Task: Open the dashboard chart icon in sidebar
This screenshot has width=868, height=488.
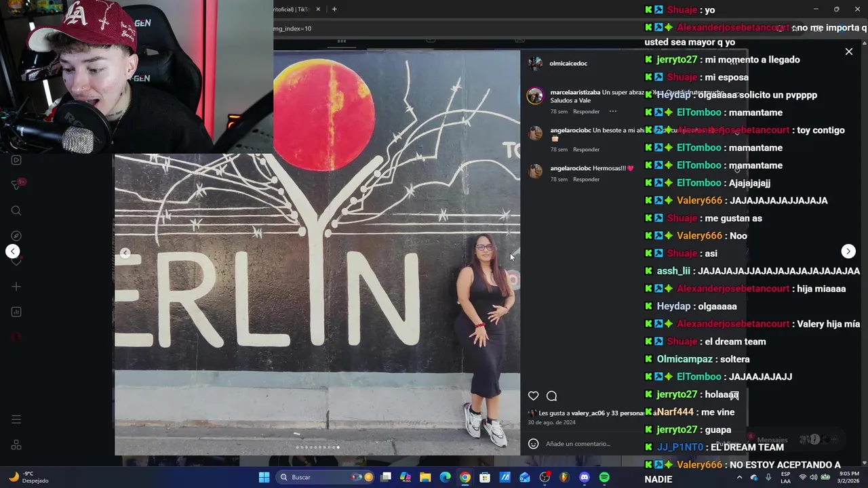Action: coord(16,312)
